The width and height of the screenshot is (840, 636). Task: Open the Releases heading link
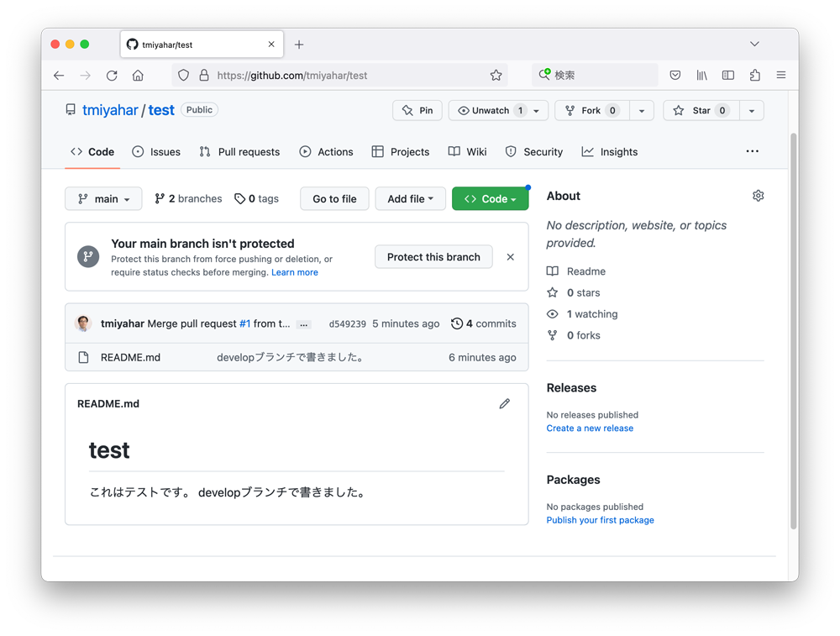(x=571, y=388)
